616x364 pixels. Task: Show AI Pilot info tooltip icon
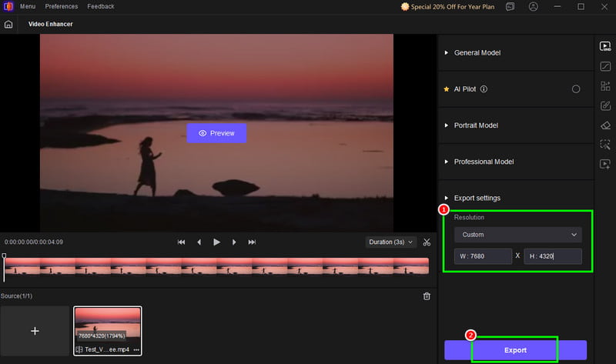point(484,89)
